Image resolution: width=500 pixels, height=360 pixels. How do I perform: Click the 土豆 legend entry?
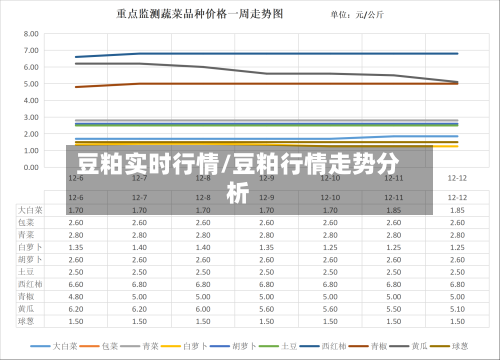click(278, 346)
